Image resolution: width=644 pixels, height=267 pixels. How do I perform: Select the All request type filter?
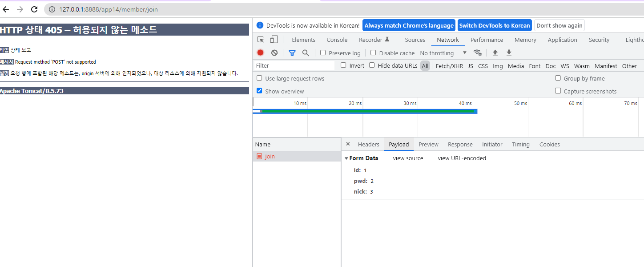pos(425,66)
